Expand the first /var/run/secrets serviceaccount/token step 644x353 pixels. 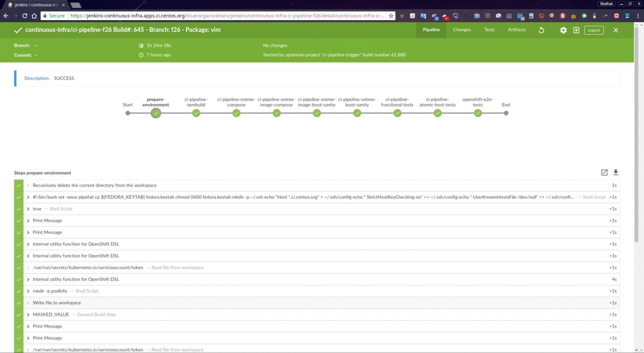tap(316, 268)
